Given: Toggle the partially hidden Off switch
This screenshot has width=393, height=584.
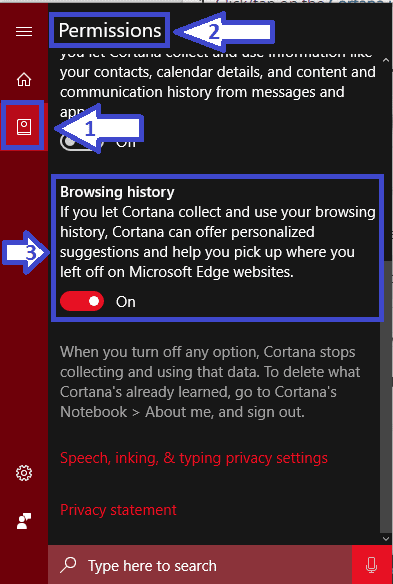Looking at the screenshot, I should click(77, 142).
